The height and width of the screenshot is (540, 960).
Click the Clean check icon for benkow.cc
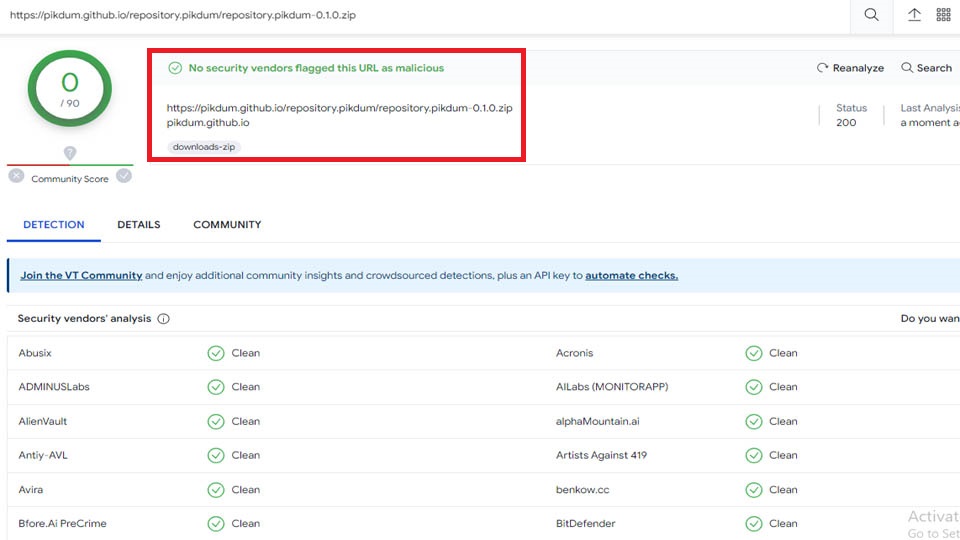[754, 490]
